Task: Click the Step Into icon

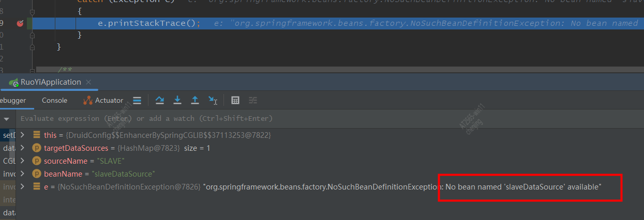Action: coord(177,100)
